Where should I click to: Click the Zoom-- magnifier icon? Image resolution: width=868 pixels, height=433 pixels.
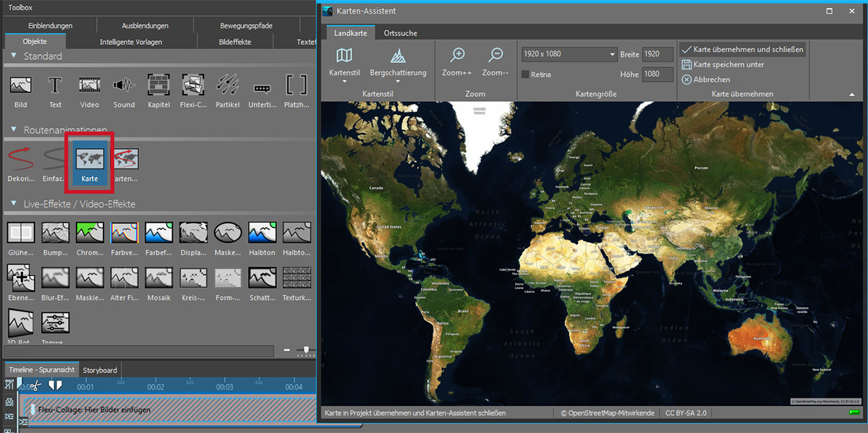(495, 56)
